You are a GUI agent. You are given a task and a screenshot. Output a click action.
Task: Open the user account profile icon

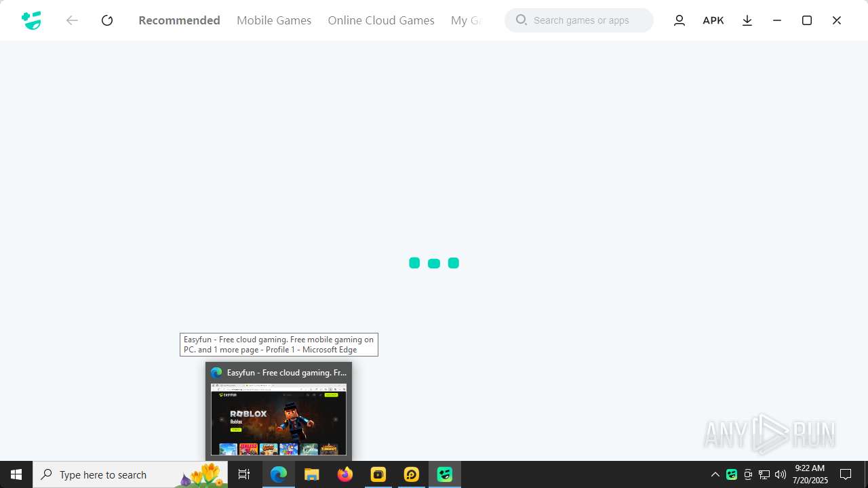coord(679,20)
